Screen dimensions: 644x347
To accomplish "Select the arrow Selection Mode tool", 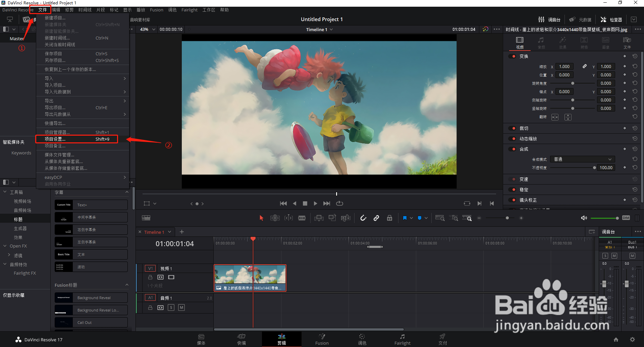I will [261, 218].
